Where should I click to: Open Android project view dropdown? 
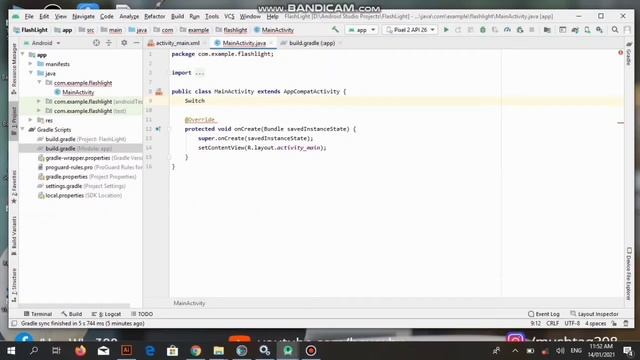pyautogui.click(x=42, y=43)
